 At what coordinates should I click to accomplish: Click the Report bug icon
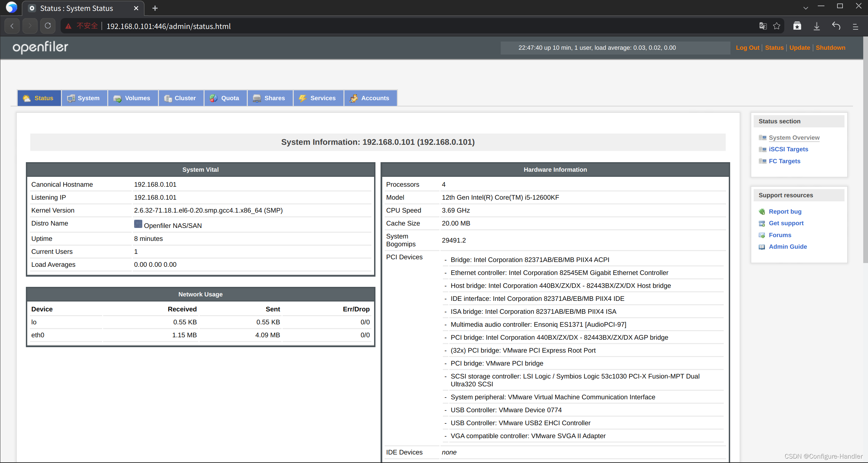762,212
